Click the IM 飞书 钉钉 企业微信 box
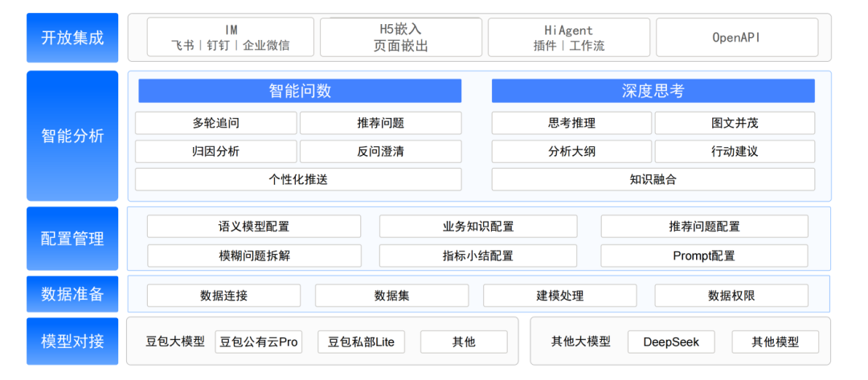The width and height of the screenshot is (868, 380). click(x=231, y=37)
